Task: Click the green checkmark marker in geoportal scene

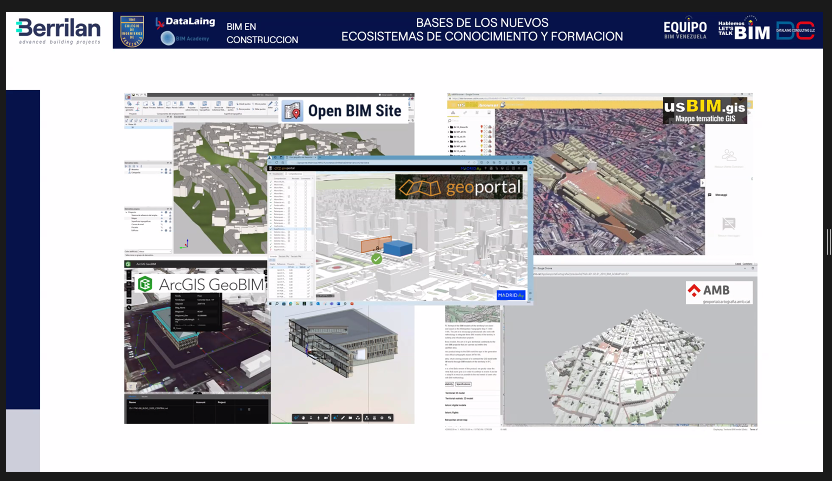Action: point(377,259)
